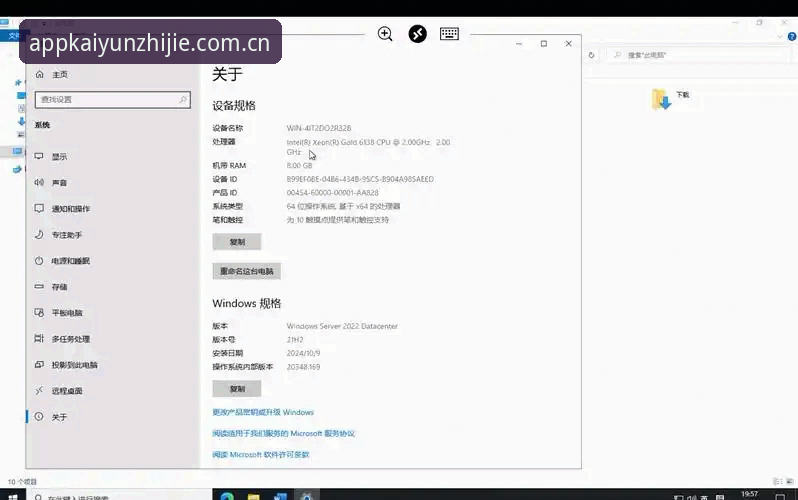Go to 主页 home in Settings sidebar

51,74
